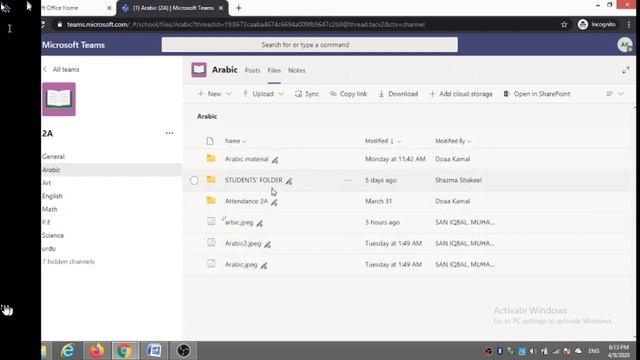Click the bookmark star in address bar
The height and width of the screenshot is (360, 640).
pyautogui.click(x=564, y=24)
